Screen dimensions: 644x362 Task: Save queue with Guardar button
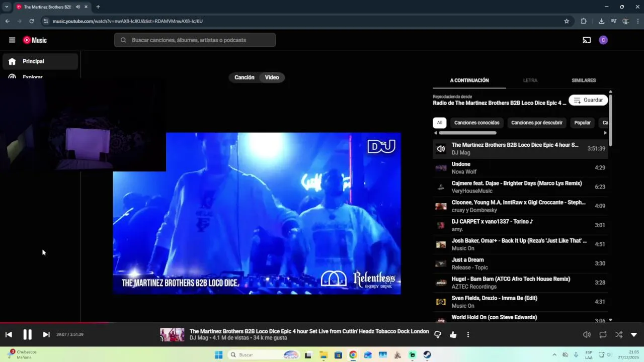tap(588, 100)
